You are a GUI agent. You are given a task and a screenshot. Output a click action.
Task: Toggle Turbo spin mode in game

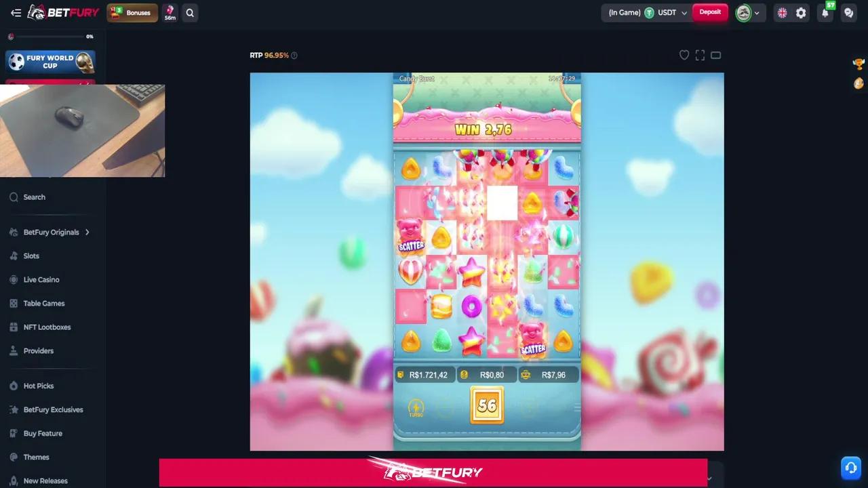click(x=416, y=407)
